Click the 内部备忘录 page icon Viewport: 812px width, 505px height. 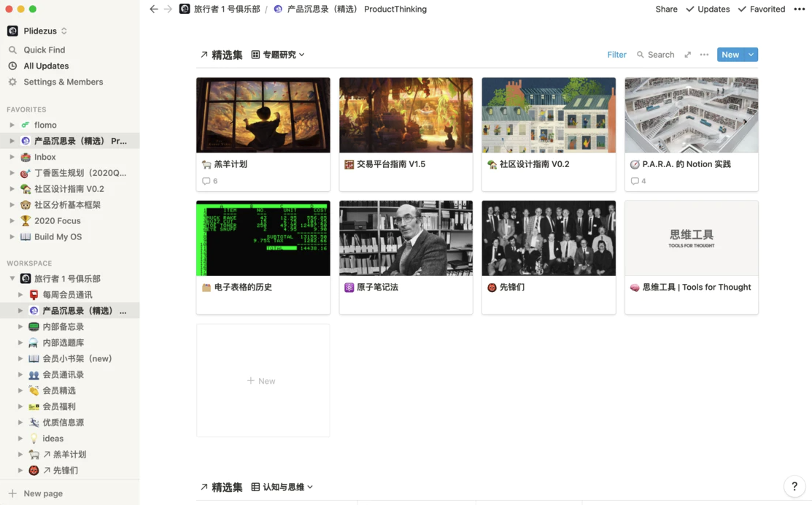[x=34, y=327]
